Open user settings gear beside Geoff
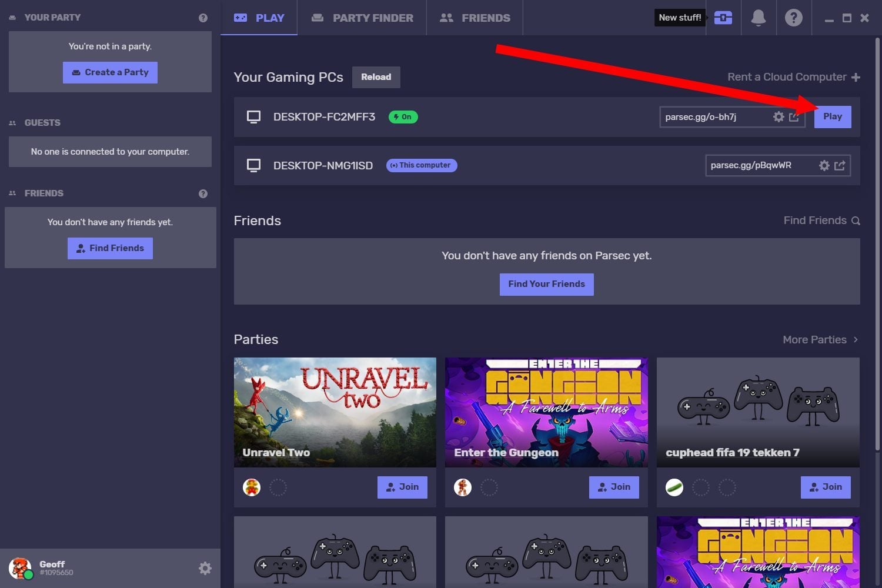This screenshot has height=588, width=882. (205, 568)
